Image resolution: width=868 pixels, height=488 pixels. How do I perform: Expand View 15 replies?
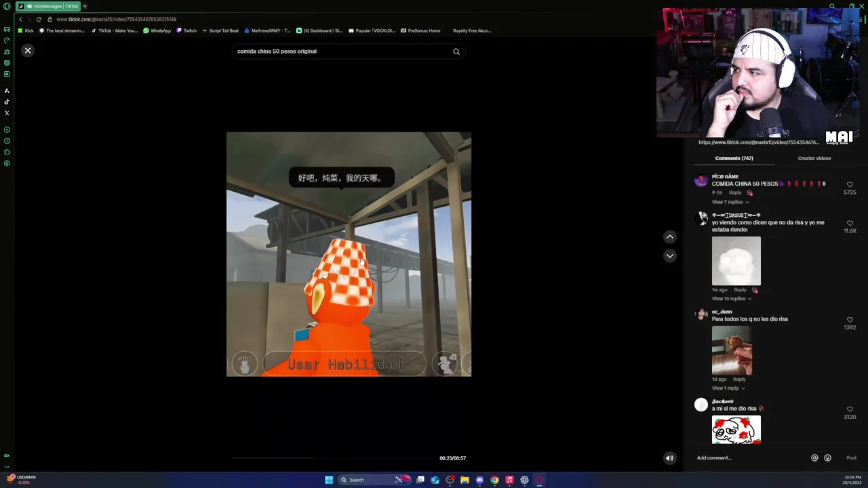pos(732,299)
